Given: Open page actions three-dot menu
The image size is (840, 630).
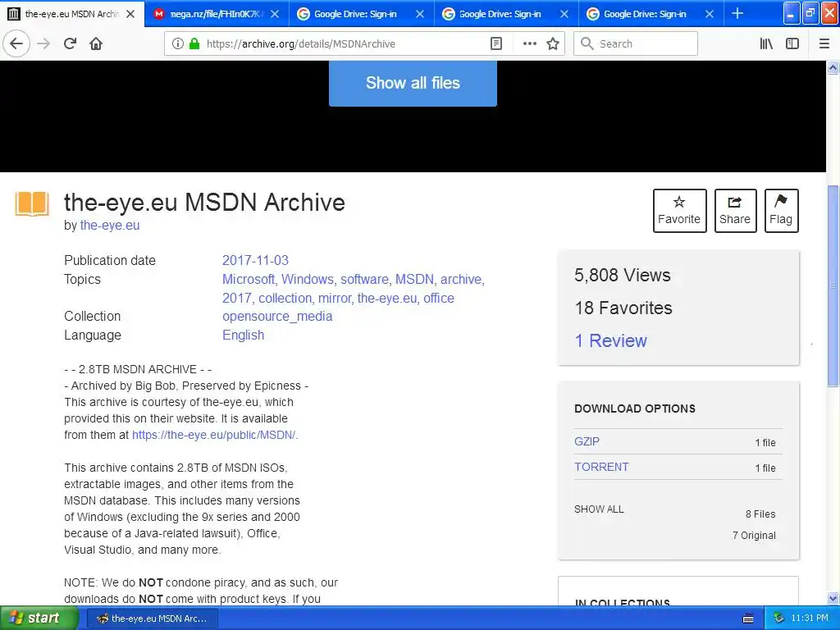Looking at the screenshot, I should click(529, 43).
